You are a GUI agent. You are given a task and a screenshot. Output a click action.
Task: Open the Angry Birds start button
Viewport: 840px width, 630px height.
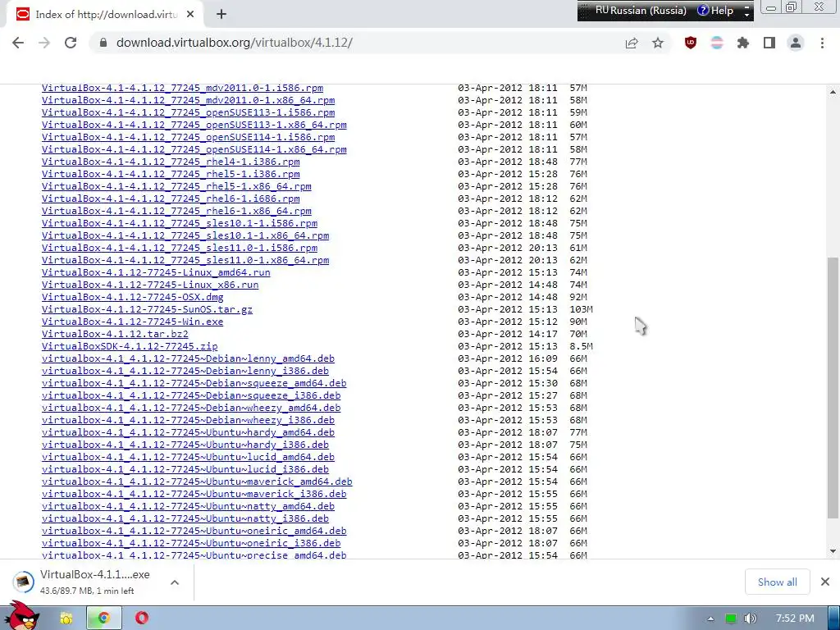coord(21,616)
